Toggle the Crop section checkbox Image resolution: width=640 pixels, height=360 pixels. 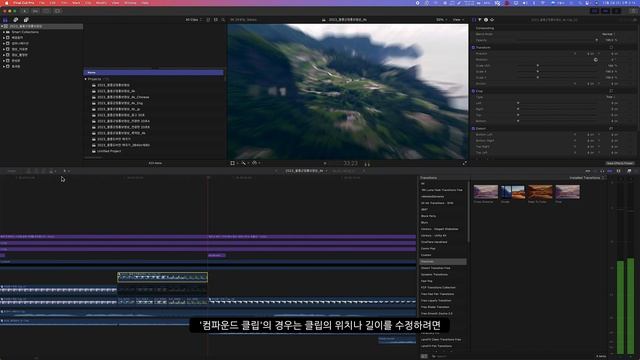coord(473,91)
